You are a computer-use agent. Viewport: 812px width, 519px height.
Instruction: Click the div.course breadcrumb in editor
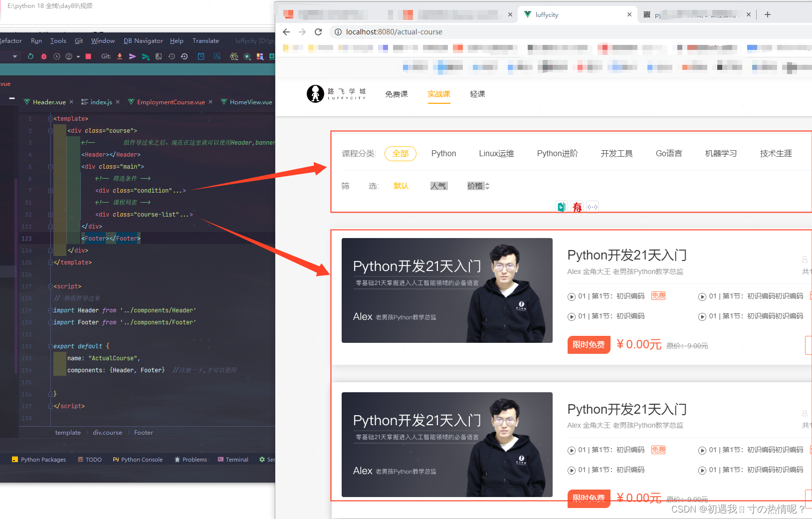[x=107, y=433]
